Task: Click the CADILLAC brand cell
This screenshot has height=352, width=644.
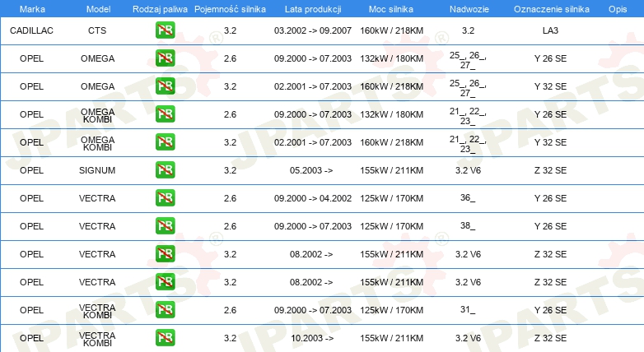Action: click(x=31, y=30)
